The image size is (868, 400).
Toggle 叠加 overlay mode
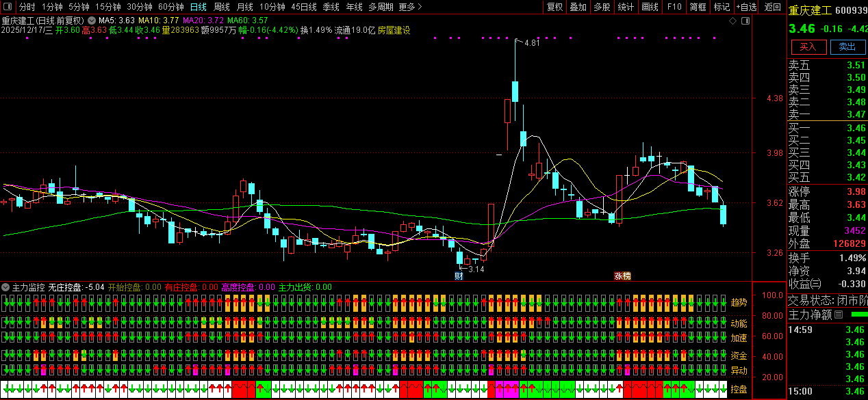tap(578, 7)
